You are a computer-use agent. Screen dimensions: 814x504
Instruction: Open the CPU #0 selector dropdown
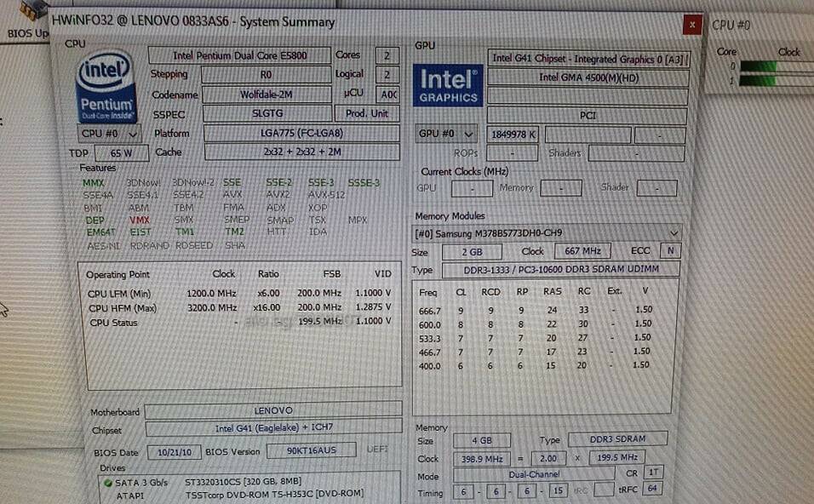108,134
